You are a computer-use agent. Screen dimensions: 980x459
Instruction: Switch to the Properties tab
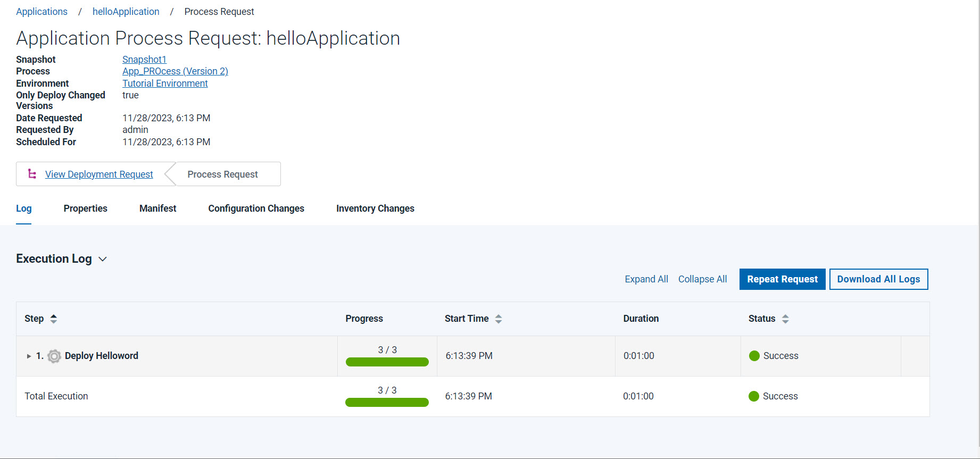tap(85, 208)
